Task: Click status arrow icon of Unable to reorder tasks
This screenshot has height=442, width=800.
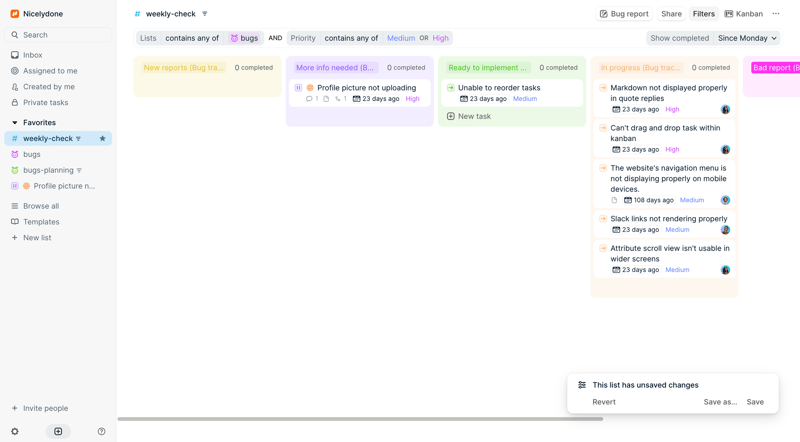Action: (x=451, y=88)
